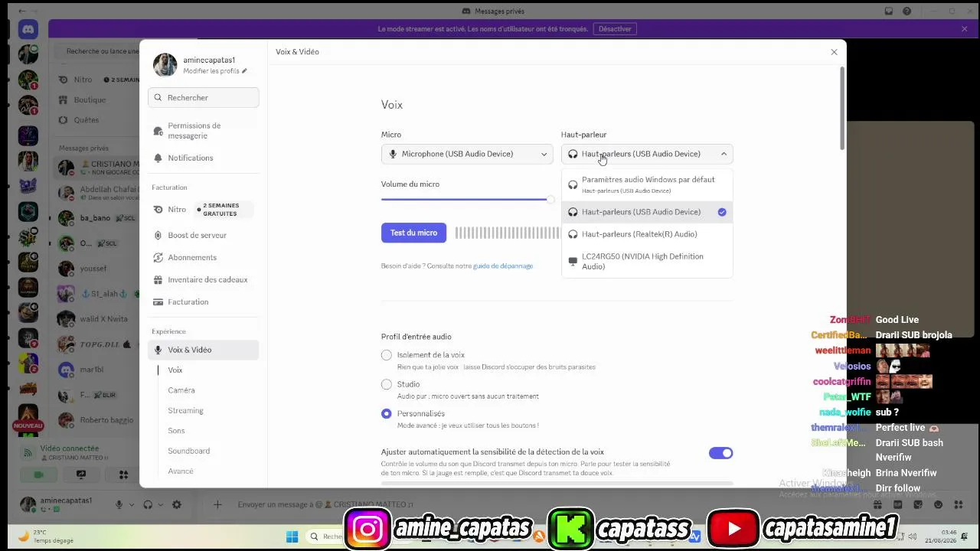Click the help question mark icon in title bar

907,11
